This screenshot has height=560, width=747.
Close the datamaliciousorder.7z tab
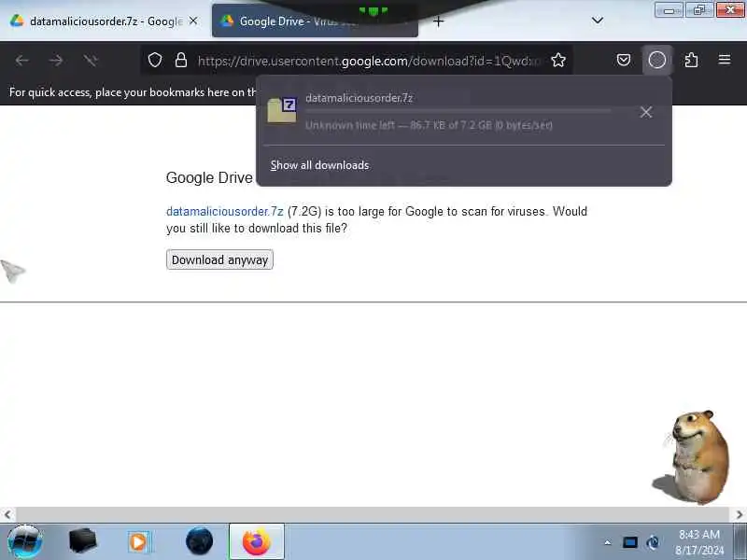tap(193, 21)
